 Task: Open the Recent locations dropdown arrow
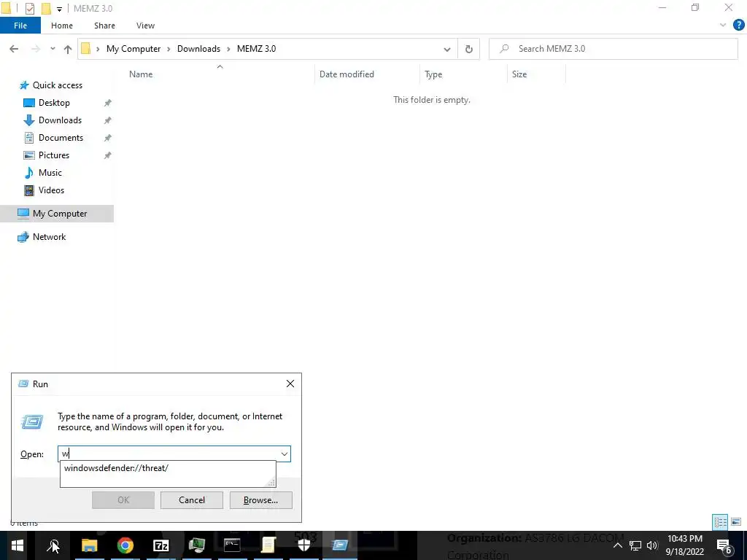[x=53, y=49]
